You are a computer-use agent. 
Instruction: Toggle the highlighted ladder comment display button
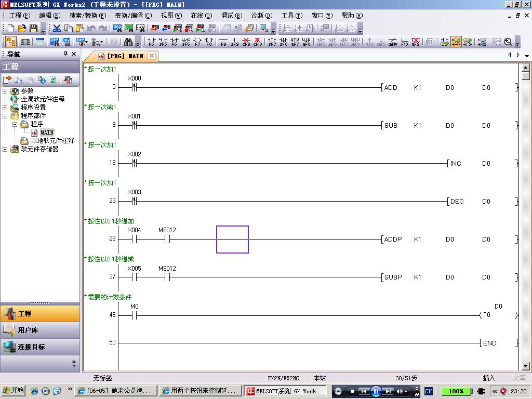click(x=456, y=42)
